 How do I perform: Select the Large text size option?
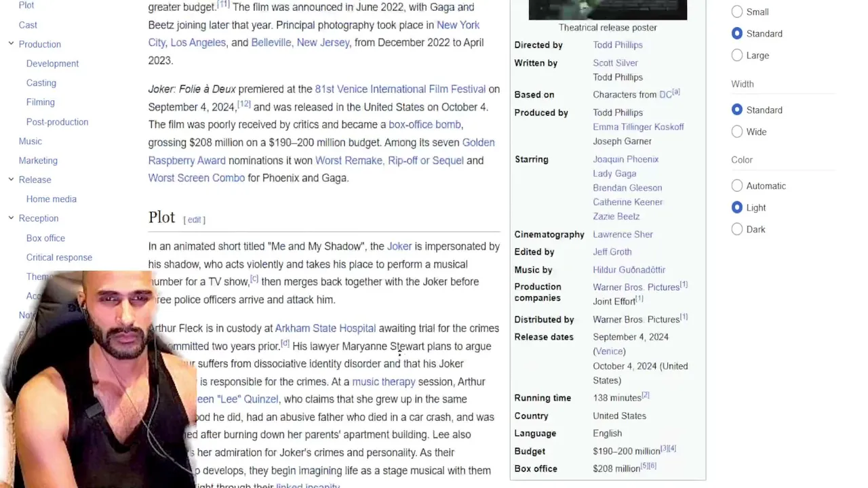click(737, 55)
